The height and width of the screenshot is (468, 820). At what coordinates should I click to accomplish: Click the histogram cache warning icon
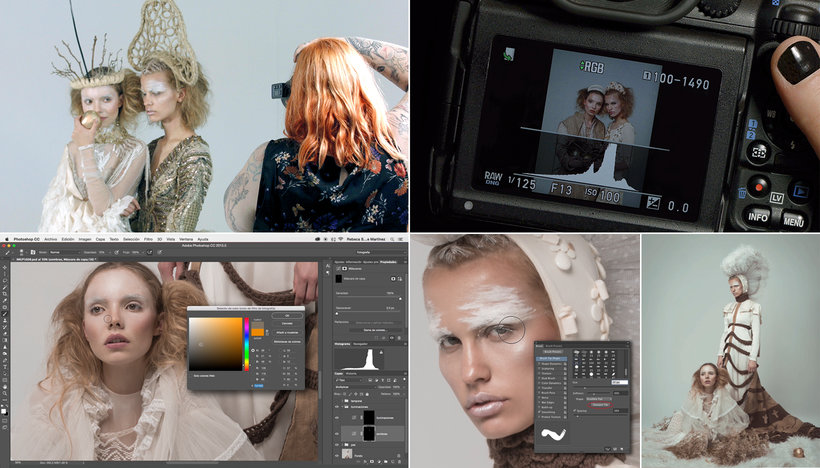tap(381, 353)
